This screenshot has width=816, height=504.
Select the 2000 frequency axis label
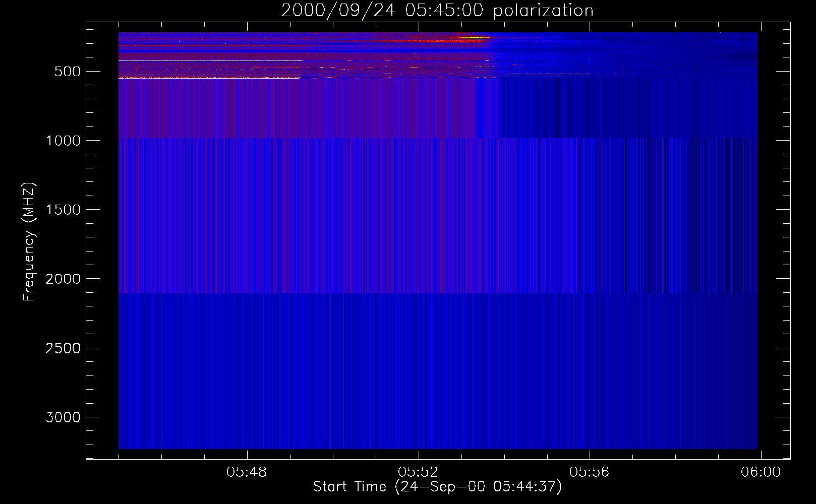(x=63, y=279)
